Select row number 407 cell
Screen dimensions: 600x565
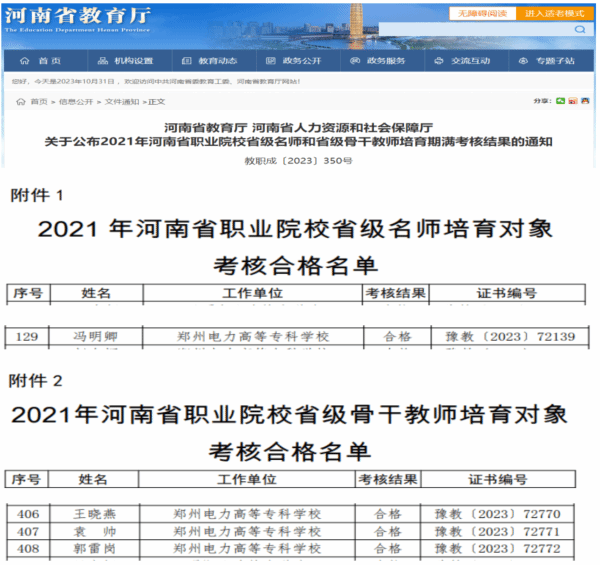coord(28,532)
